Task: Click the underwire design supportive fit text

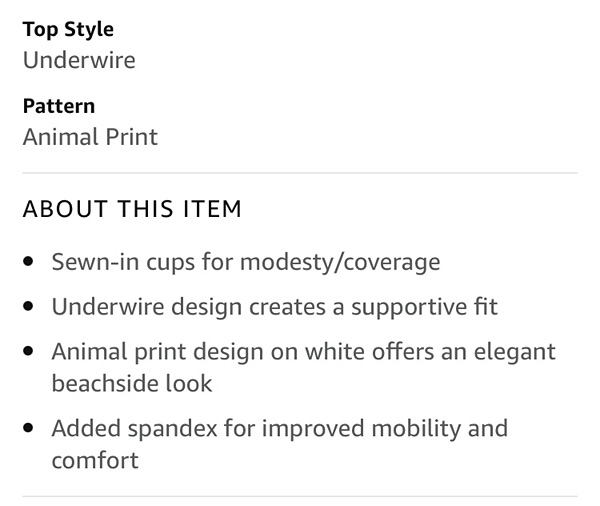Action: (x=274, y=306)
